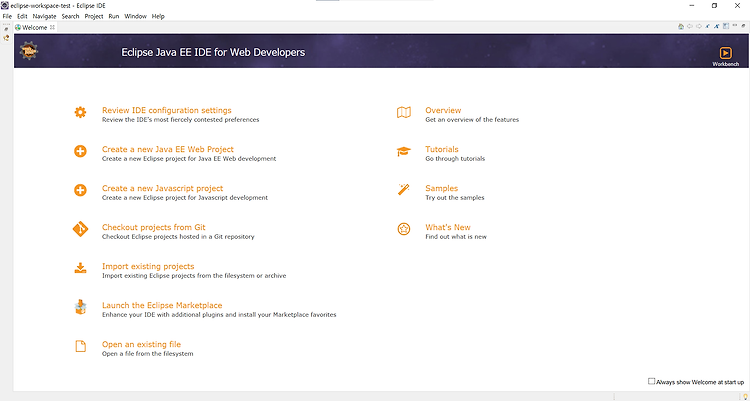Open the Help menu
The image size is (750, 401).
tap(158, 16)
